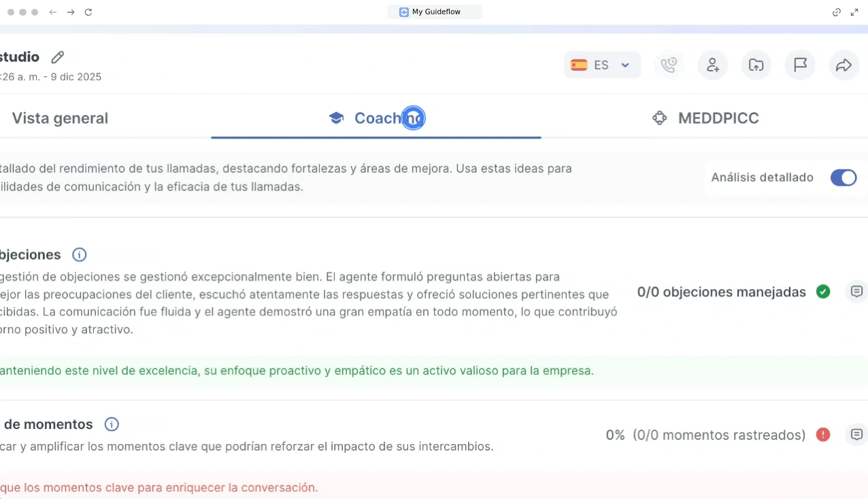The image size is (868, 499).
Task: Click the pencil edit icon beside the title
Action: (x=58, y=57)
